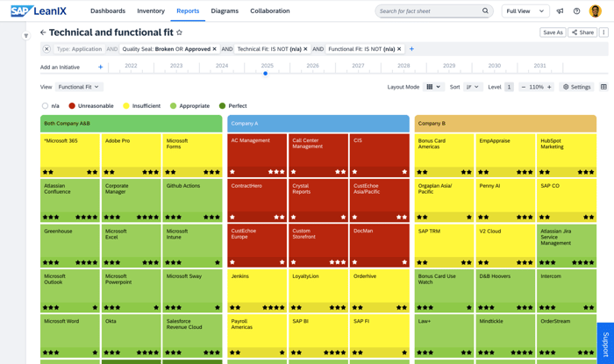Open the Mindtickle card

click(x=505, y=336)
